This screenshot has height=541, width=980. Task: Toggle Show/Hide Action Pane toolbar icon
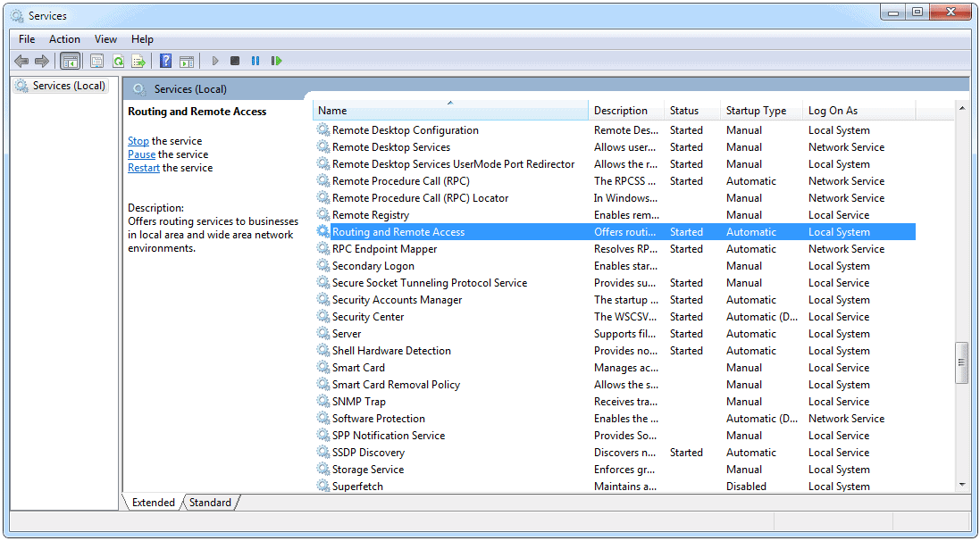[x=187, y=61]
